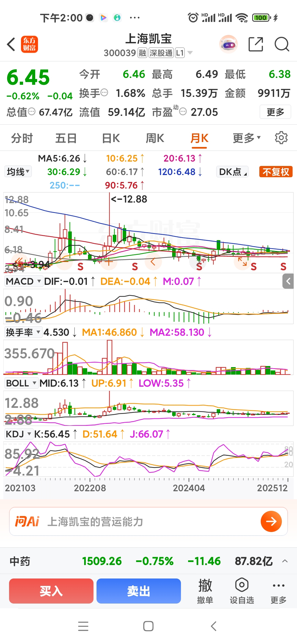The height and width of the screenshot is (644, 297).
Task: Tap the sector index value 1509.26
Action: tap(102, 561)
